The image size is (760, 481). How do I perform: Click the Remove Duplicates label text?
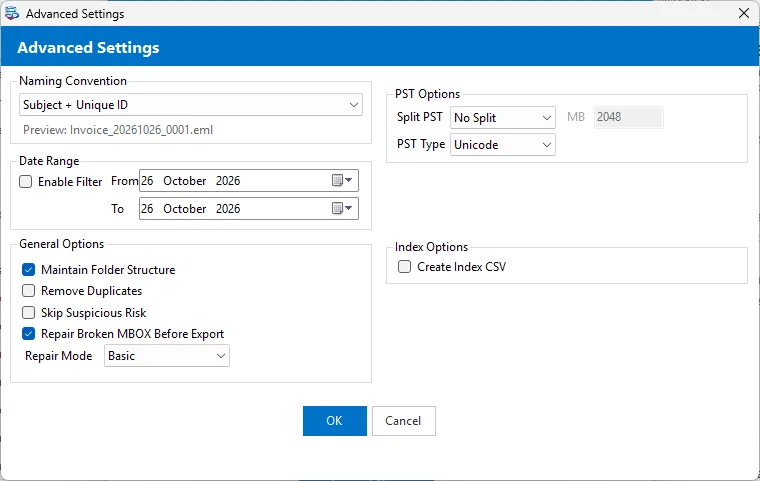pos(92,291)
